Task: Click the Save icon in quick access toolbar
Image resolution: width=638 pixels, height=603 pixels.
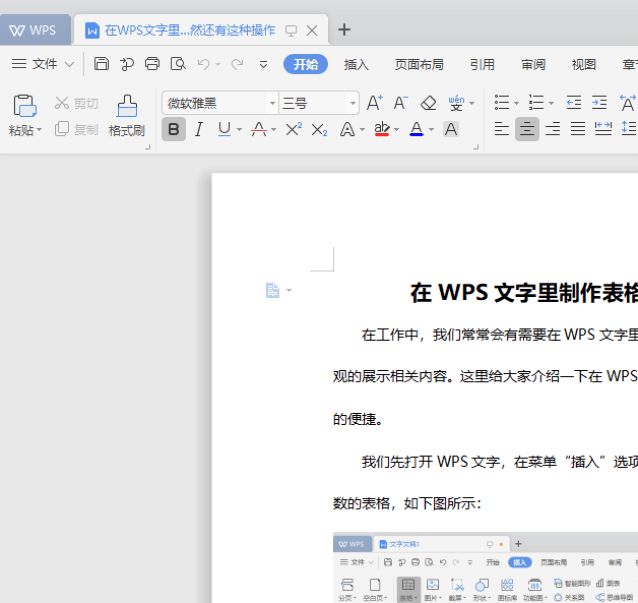Action: tap(101, 64)
